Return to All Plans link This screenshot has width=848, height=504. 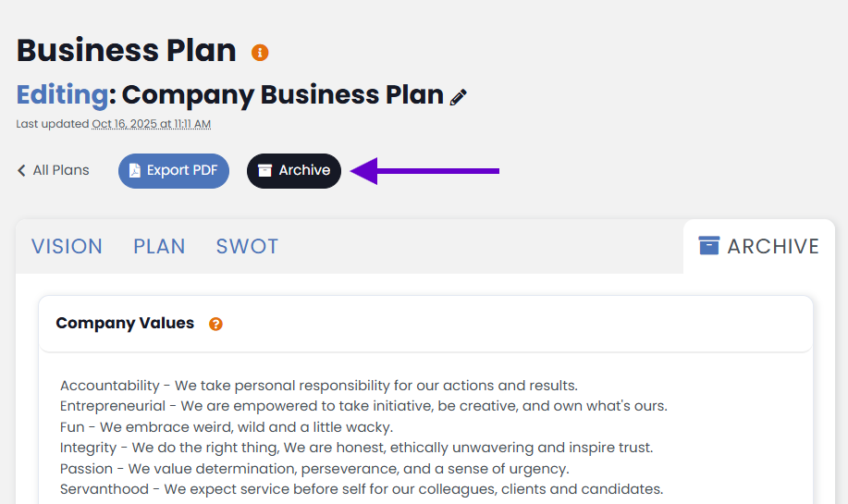pyautogui.click(x=61, y=170)
